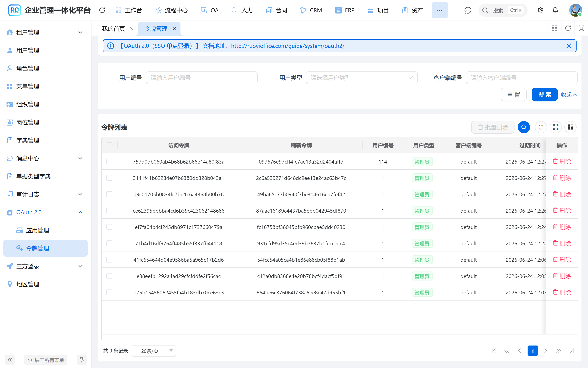Delete token row b75b15458062455fa4b183db70ce63c3
The height and width of the screenshot is (368, 588).
562,292
